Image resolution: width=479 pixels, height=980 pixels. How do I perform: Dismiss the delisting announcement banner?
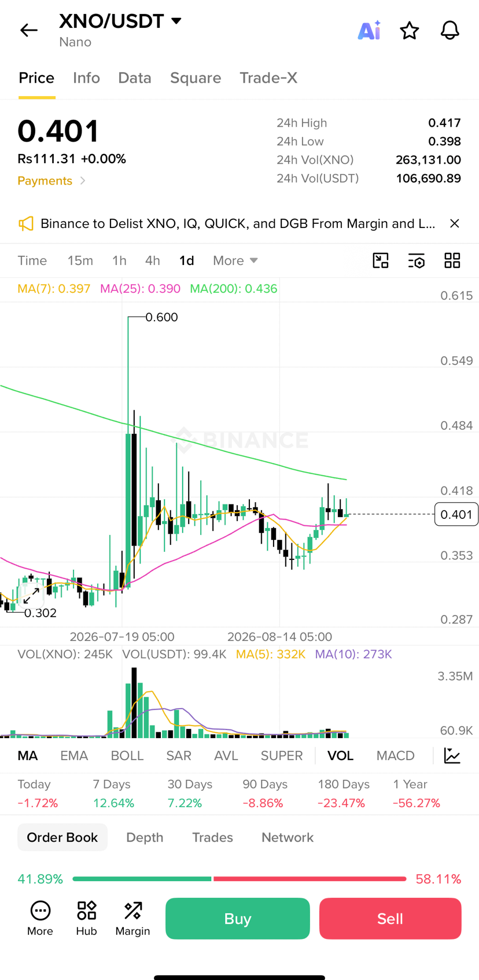pos(455,223)
